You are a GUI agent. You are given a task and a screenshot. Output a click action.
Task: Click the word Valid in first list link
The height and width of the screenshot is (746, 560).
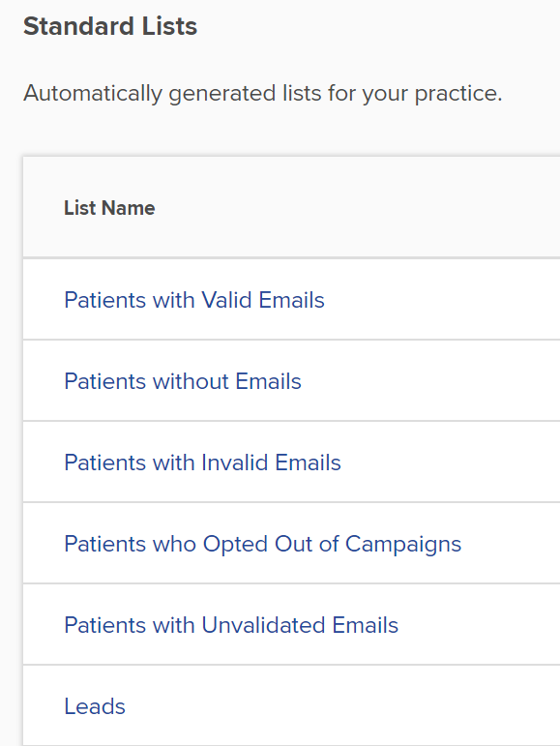[x=226, y=300]
